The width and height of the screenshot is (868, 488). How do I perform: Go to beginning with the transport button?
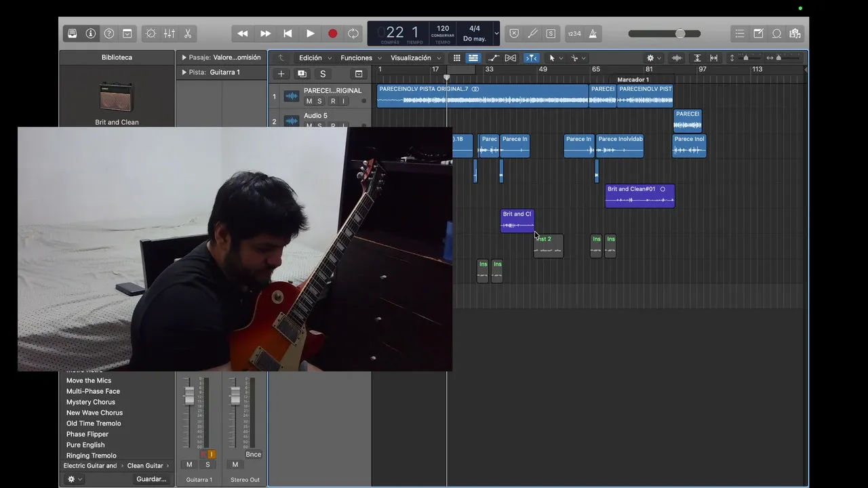point(288,33)
